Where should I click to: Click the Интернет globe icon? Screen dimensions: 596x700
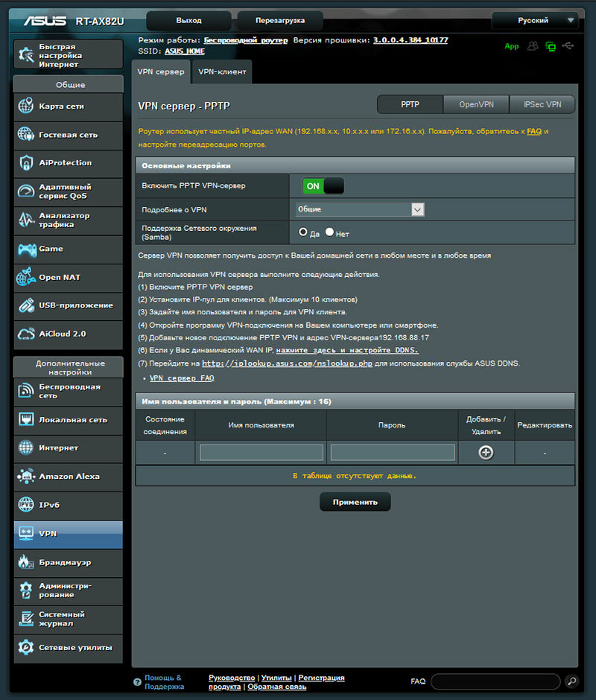tap(26, 448)
